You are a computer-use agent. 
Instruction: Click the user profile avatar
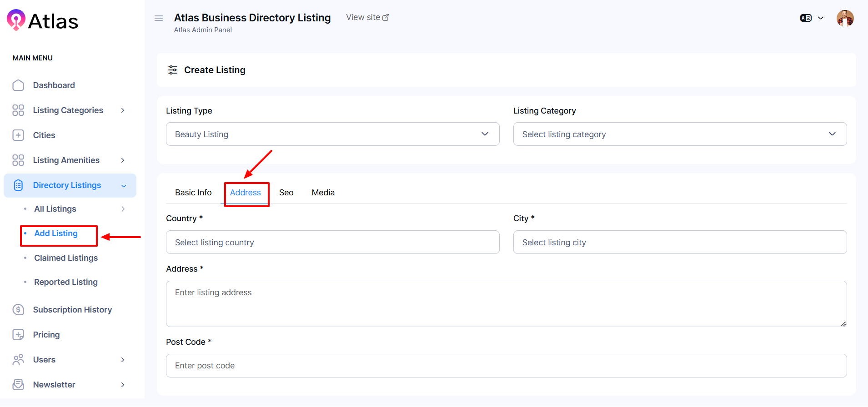click(x=845, y=18)
